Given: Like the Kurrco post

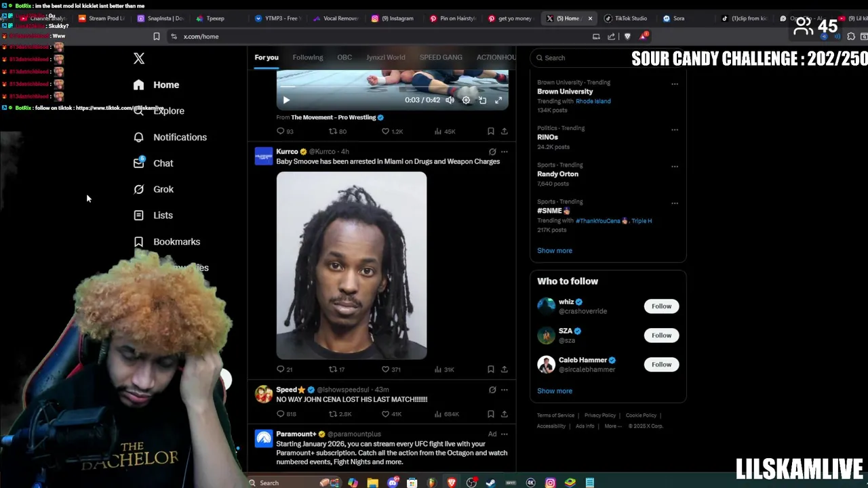Looking at the screenshot, I should [391, 369].
